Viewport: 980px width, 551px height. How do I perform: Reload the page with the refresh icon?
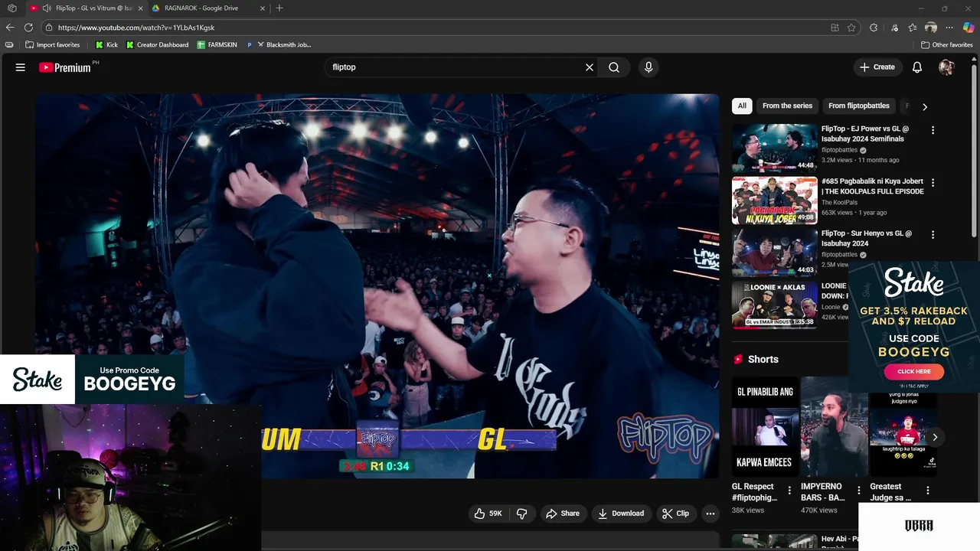coord(28,28)
